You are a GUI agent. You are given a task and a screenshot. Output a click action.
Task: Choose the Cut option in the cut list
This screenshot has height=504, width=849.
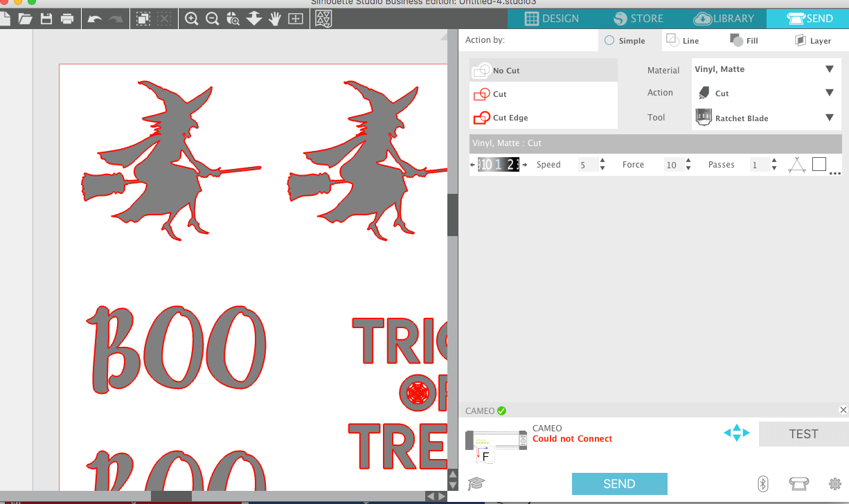tap(544, 94)
